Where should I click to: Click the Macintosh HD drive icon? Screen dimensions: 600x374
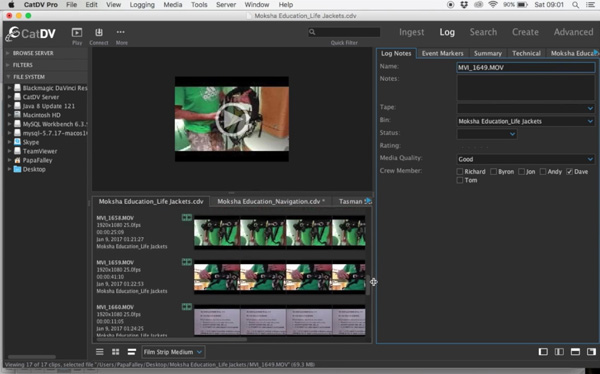17,115
